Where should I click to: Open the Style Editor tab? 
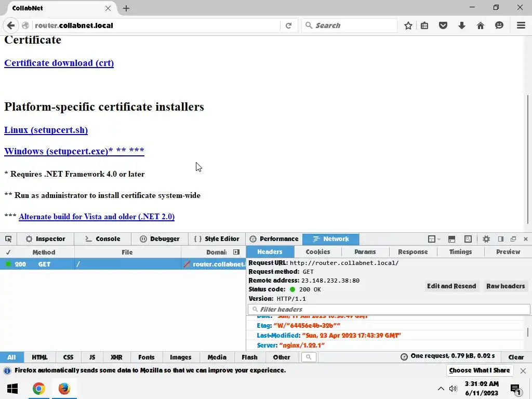coord(217,239)
